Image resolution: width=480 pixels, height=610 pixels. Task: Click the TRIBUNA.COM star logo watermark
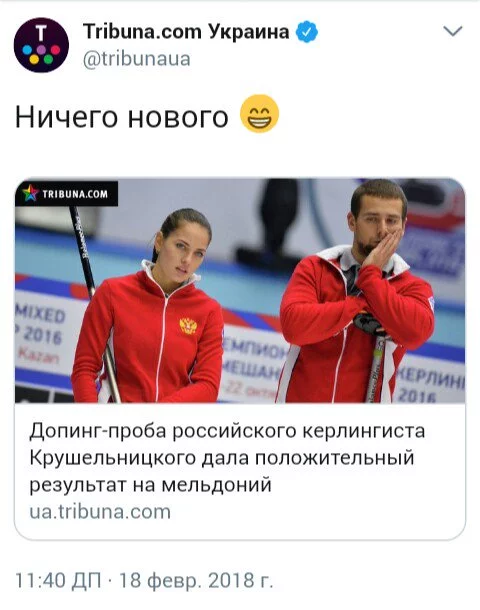(x=31, y=193)
